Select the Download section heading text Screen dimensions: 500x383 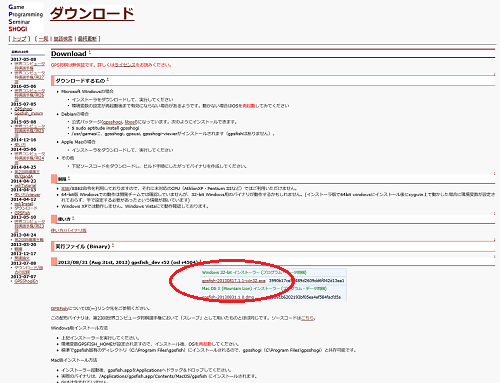pyautogui.click(x=69, y=53)
